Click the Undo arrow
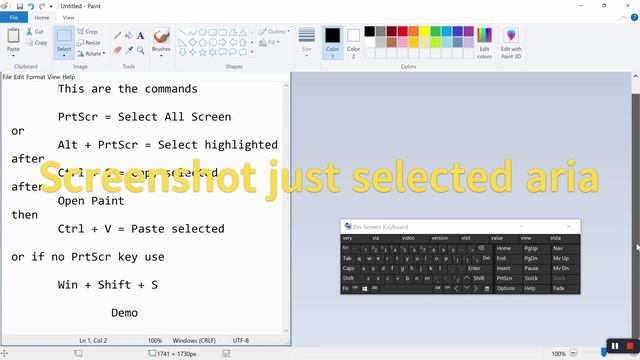Viewport: 640px width, 360px height. coord(31,6)
